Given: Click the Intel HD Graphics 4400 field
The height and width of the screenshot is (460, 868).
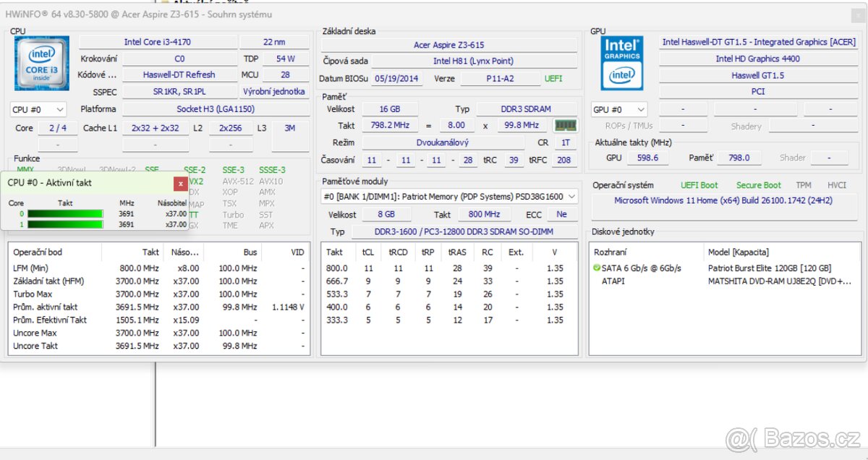Looking at the screenshot, I should (757, 59).
